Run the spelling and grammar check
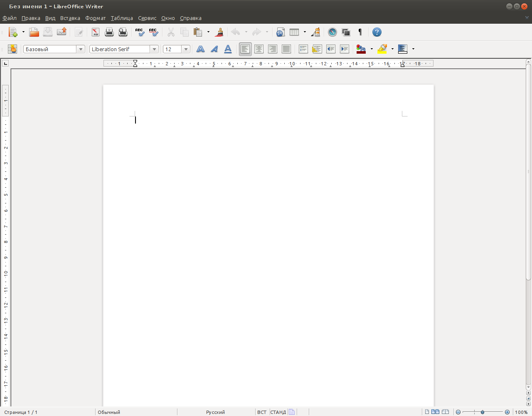The width and height of the screenshot is (532, 416). [140, 32]
